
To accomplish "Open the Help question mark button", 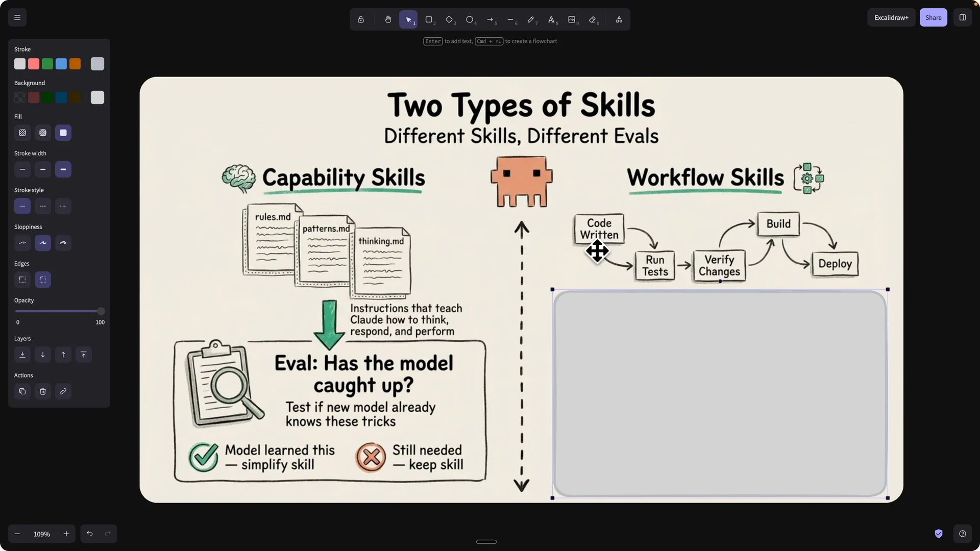I will click(x=963, y=534).
